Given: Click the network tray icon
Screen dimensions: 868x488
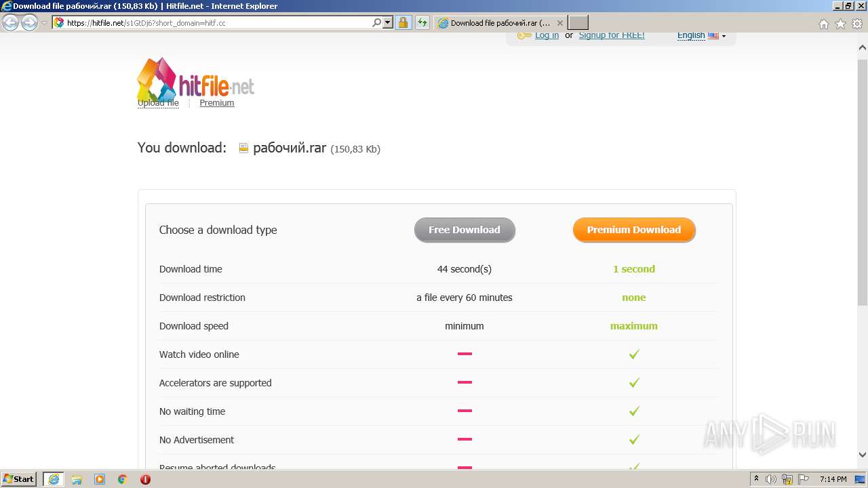Looking at the screenshot, I should [x=787, y=479].
